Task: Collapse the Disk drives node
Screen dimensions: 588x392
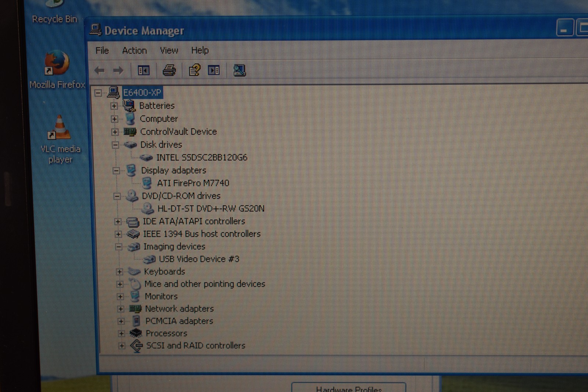Action: tap(115, 145)
